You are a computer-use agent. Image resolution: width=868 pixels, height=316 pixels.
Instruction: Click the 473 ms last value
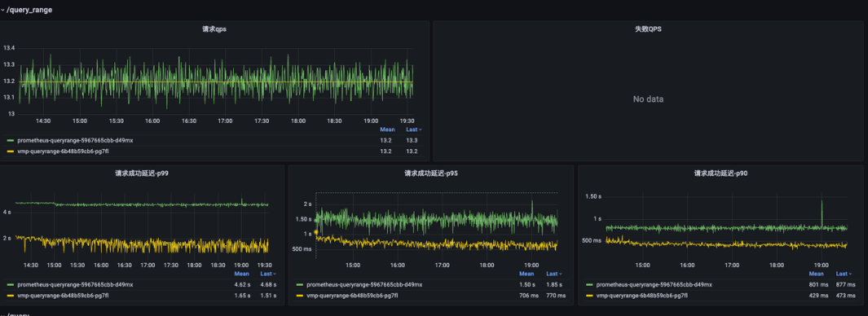[x=845, y=296]
